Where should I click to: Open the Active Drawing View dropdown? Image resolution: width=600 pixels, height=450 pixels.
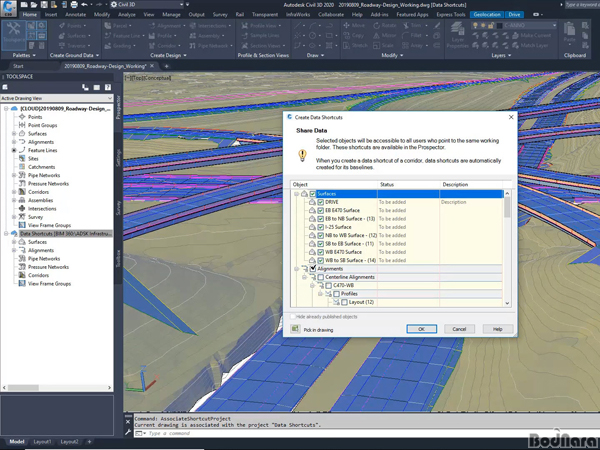57,98
